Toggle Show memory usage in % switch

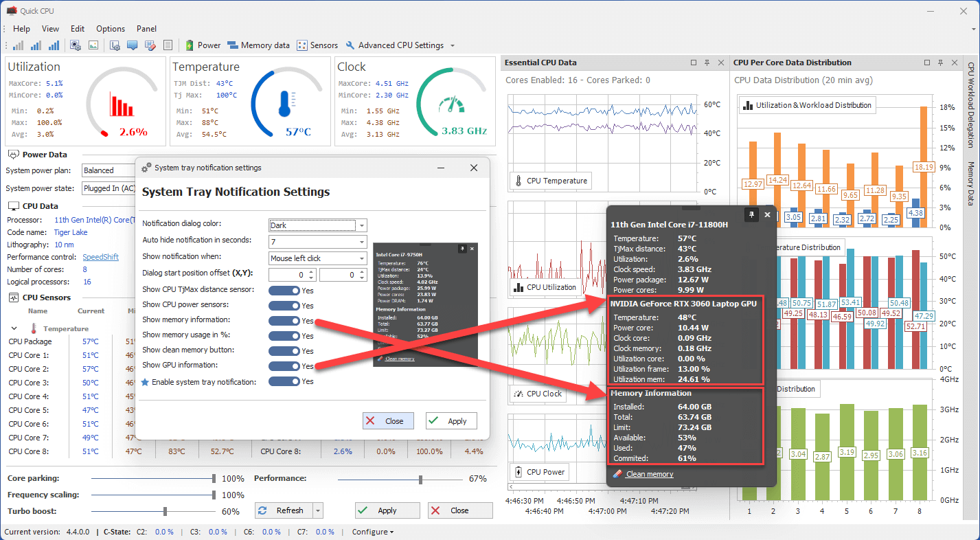[x=284, y=336]
